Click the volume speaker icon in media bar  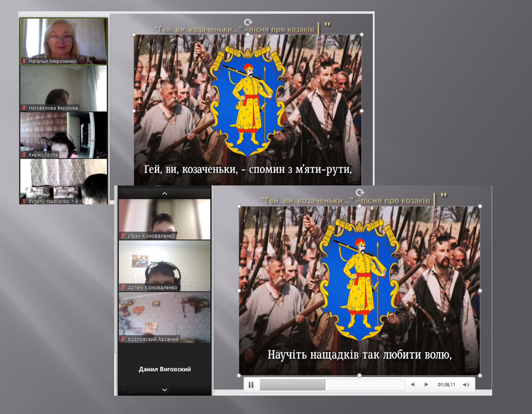pos(466,384)
